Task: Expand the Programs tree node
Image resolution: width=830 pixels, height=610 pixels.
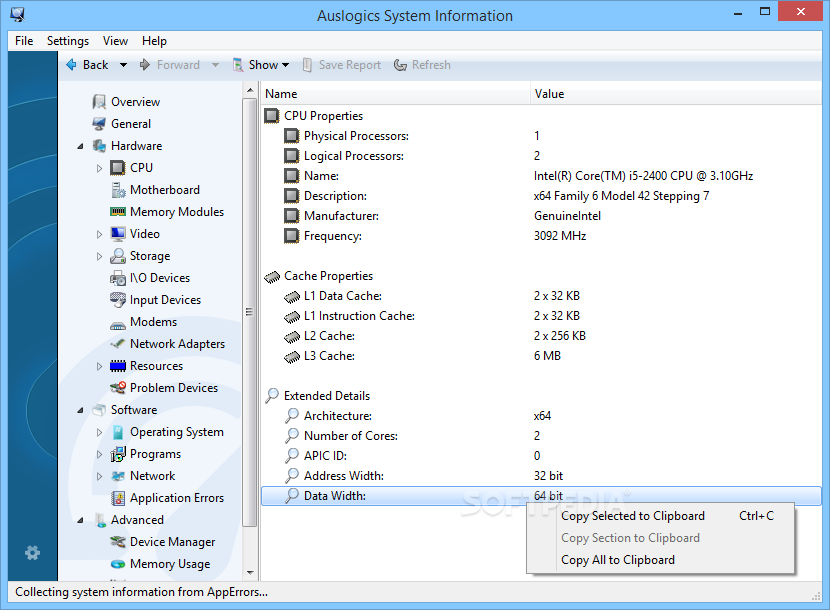Action: pos(99,454)
